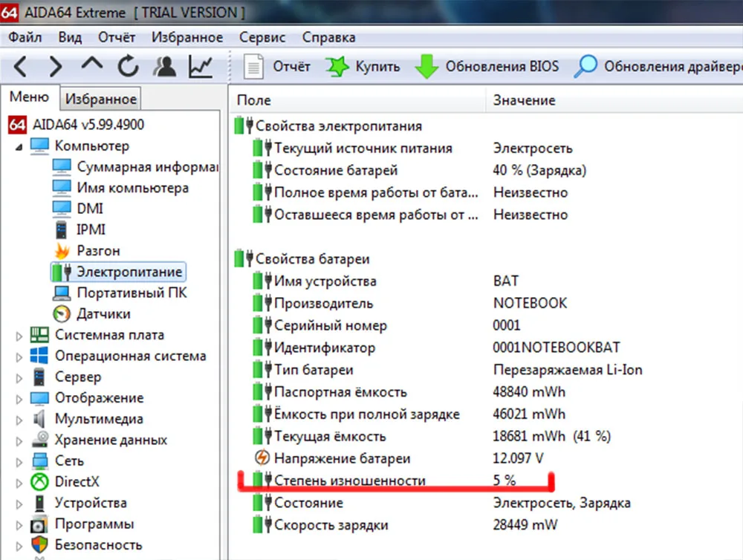Open the Справка menu
This screenshot has width=743, height=560.
coord(328,37)
